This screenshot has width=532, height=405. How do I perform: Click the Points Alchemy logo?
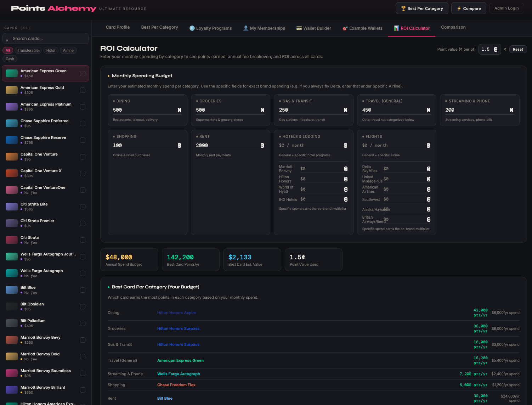pyautogui.click(x=53, y=9)
